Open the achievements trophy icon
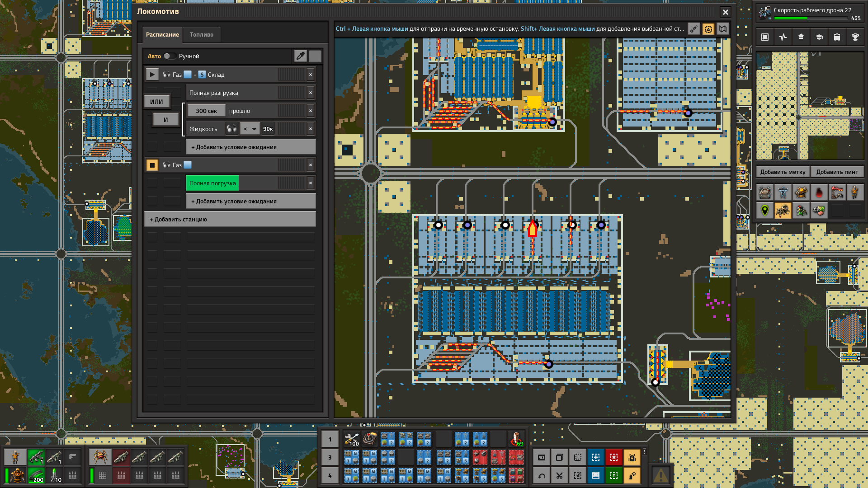Screen dimensions: 868x488 855,37
